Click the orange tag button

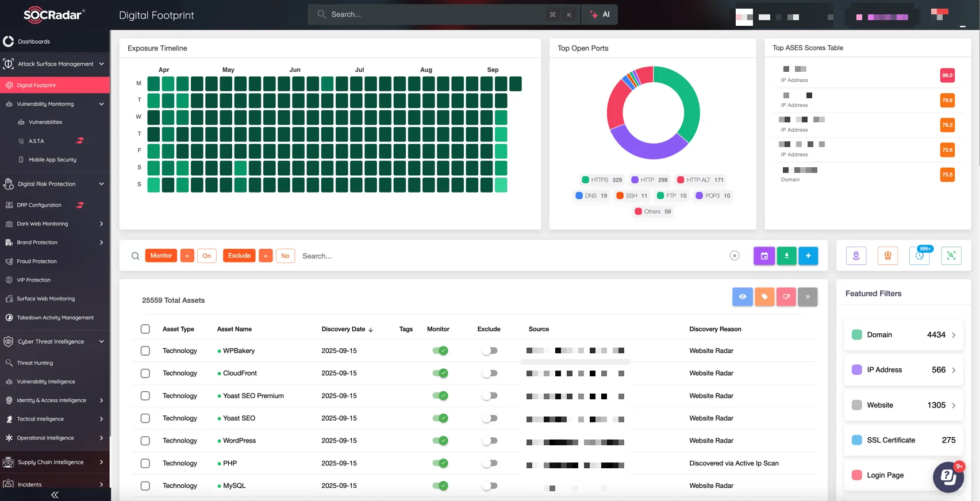click(x=764, y=296)
